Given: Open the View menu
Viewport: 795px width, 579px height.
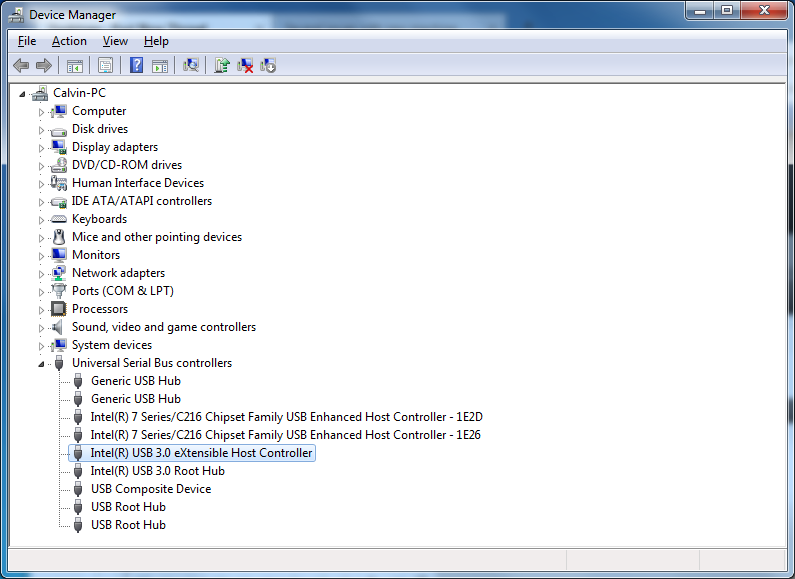Looking at the screenshot, I should point(115,41).
